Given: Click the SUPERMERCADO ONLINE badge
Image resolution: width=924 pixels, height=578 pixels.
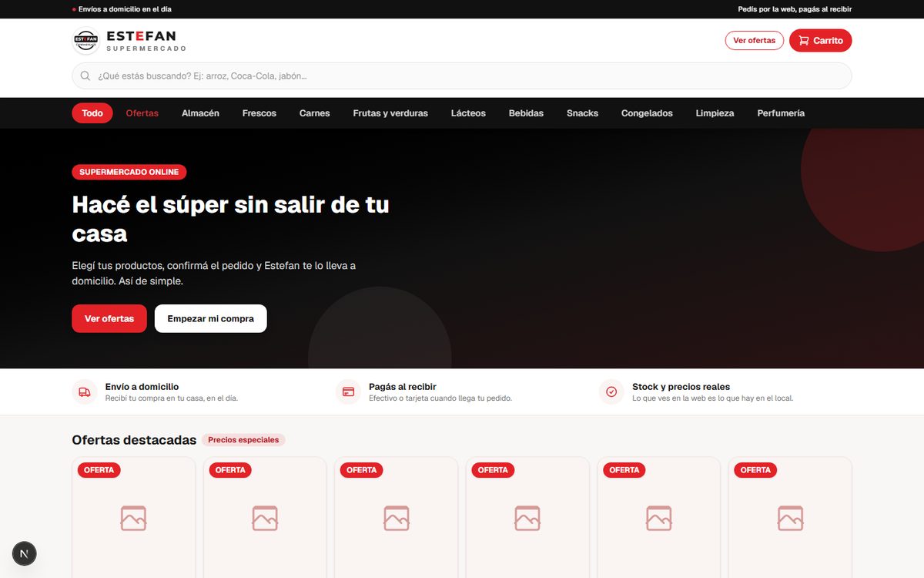Looking at the screenshot, I should click(x=129, y=173).
